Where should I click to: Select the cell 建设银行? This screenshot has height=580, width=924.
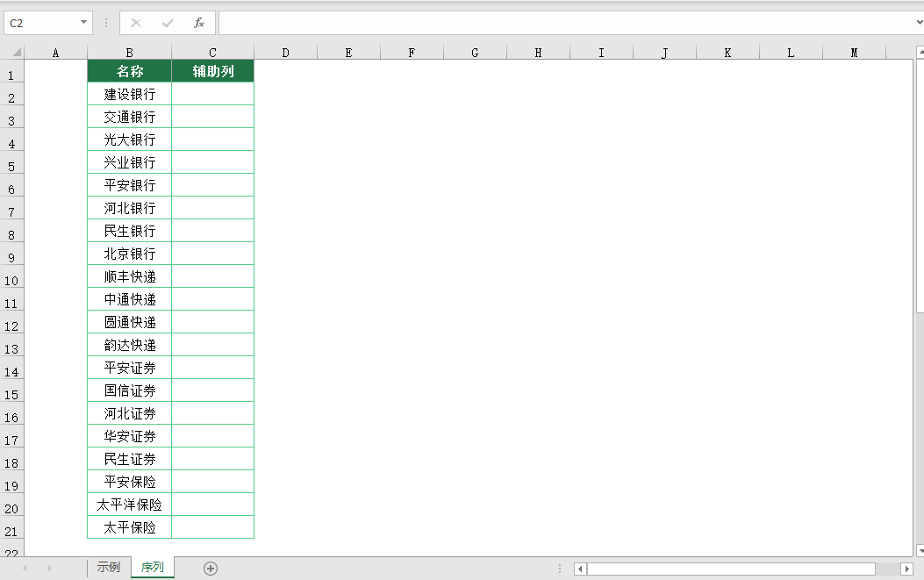pyautogui.click(x=129, y=94)
